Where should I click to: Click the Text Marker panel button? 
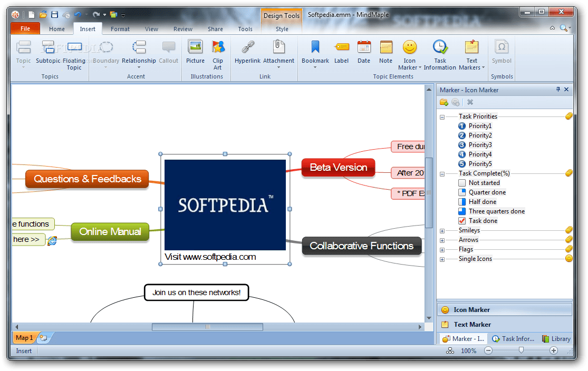pyautogui.click(x=504, y=325)
